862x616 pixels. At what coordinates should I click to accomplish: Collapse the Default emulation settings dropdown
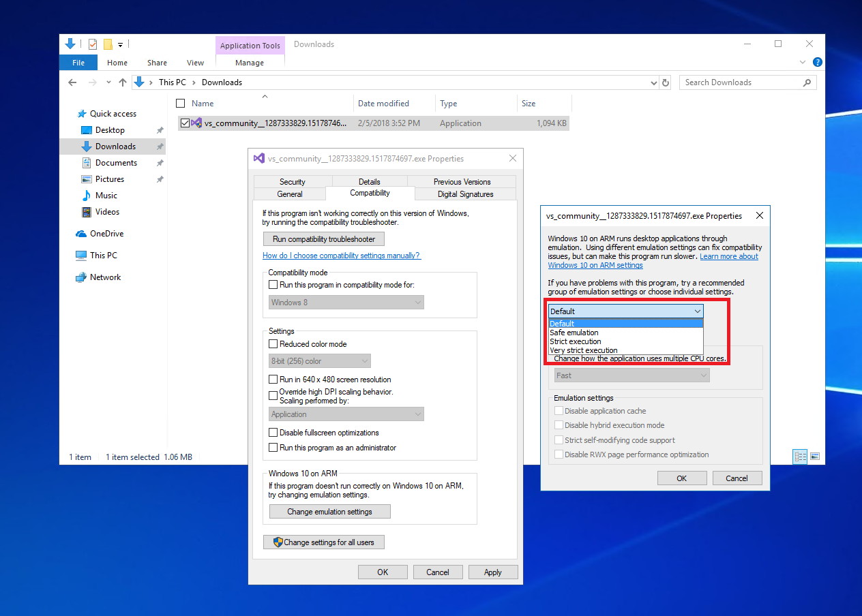(x=625, y=311)
